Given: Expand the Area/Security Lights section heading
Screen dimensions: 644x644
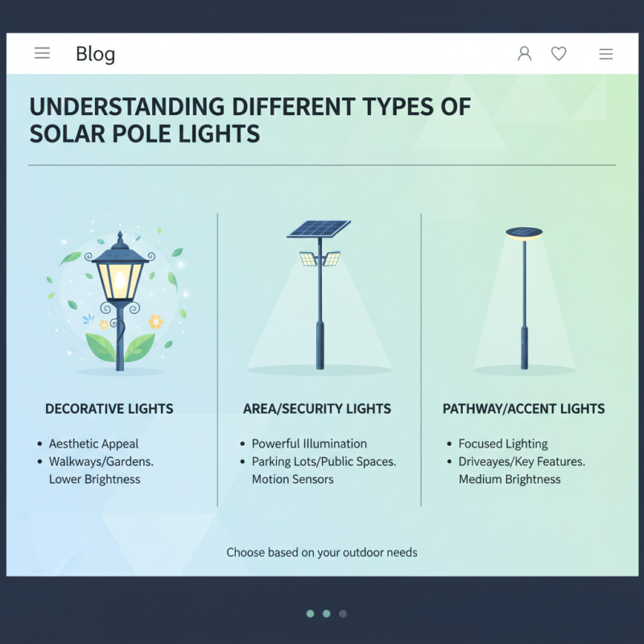Looking at the screenshot, I should coord(317,409).
